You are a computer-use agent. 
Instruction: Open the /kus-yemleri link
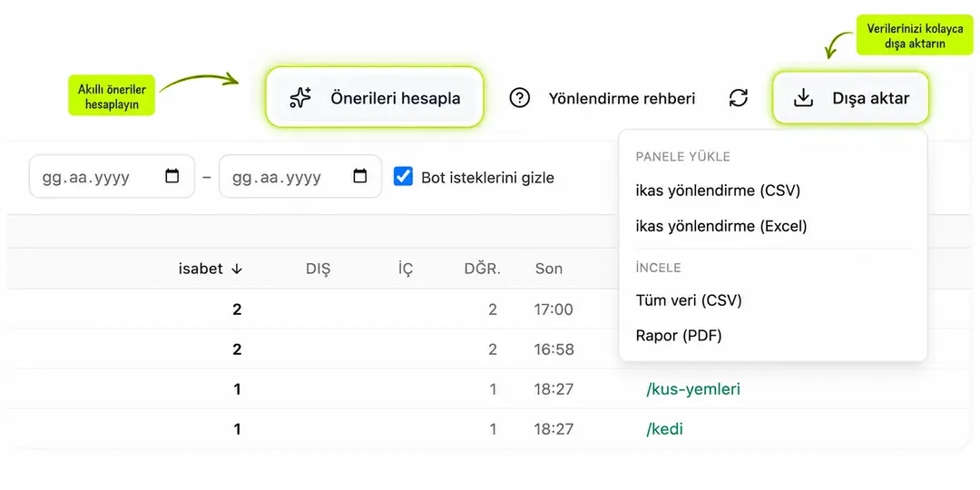click(x=693, y=389)
